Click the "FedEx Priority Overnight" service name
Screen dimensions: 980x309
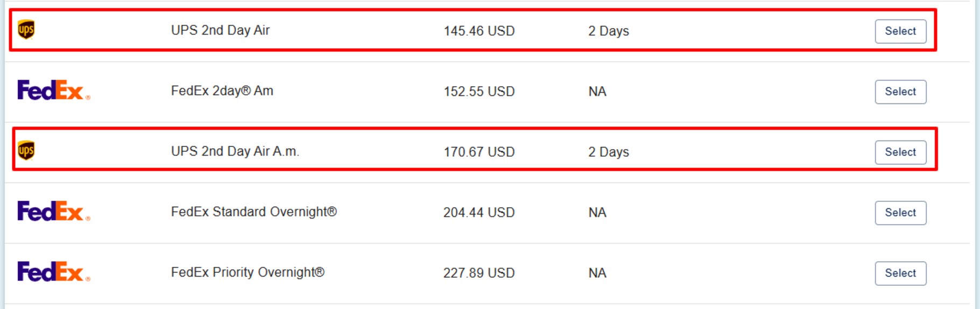click(x=248, y=272)
